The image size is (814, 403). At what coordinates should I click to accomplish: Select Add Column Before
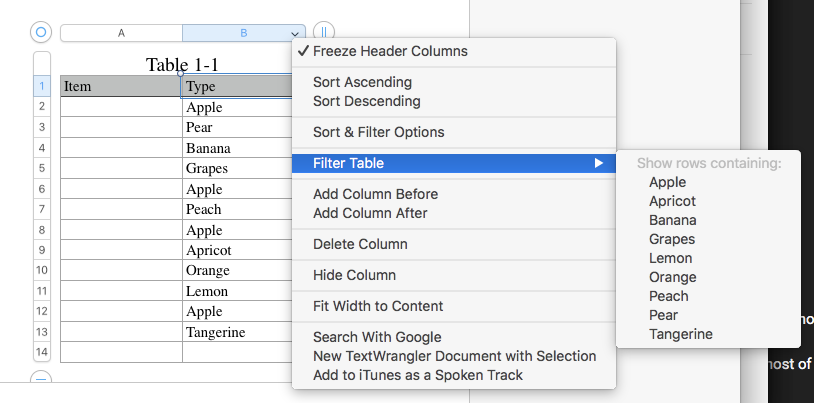click(x=375, y=194)
